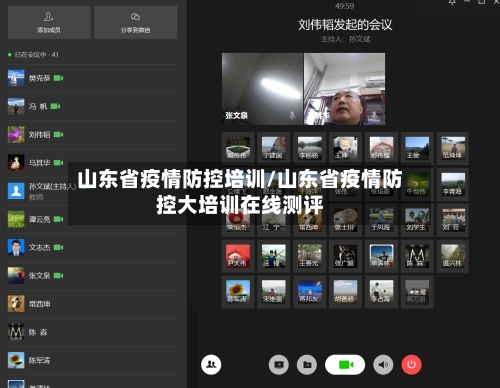This screenshot has width=500, height=388.
Task: Open the 李占海 participant tile
Action: coord(381,292)
